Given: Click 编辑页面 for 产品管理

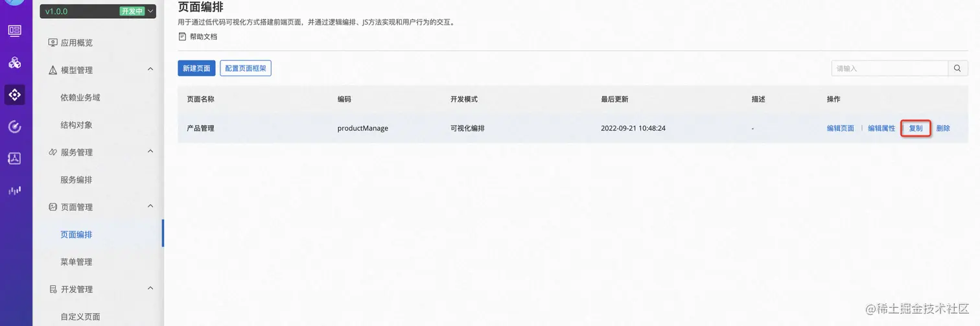Looking at the screenshot, I should [841, 128].
